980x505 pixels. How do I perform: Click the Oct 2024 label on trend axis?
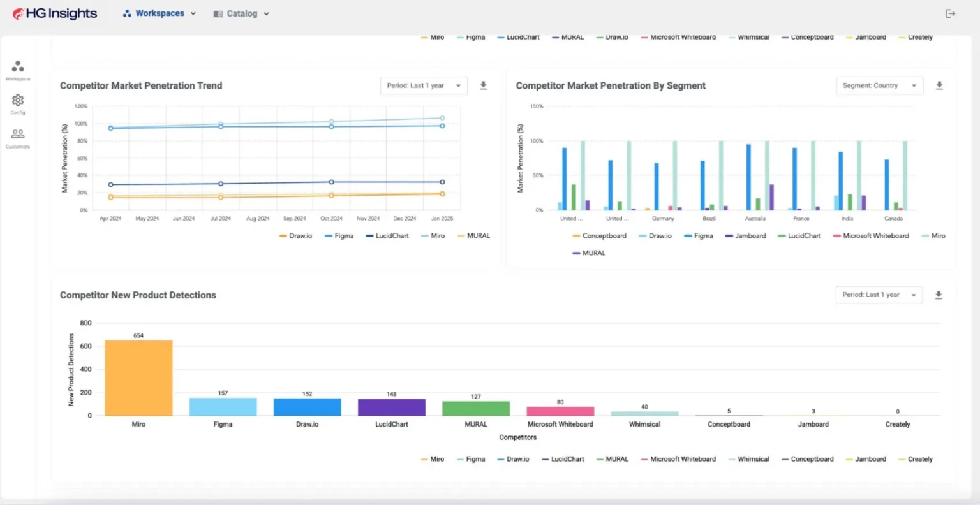coord(331,219)
